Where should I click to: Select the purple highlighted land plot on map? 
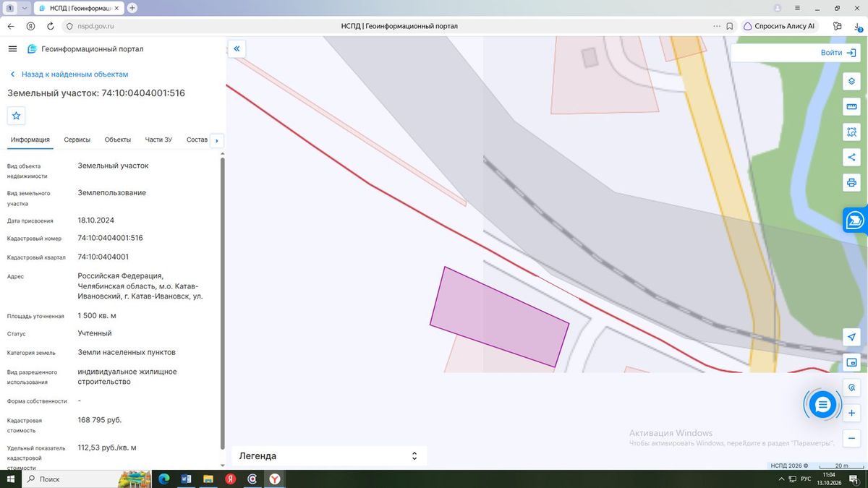[499, 317]
